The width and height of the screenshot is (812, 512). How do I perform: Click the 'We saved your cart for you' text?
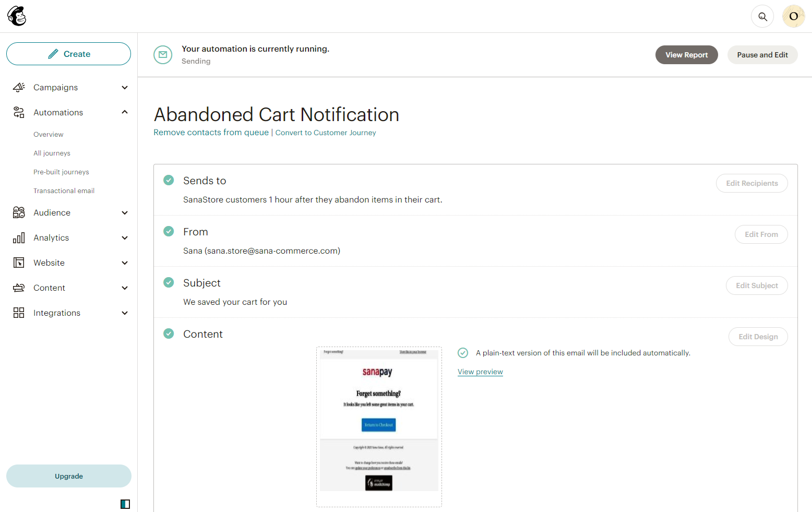[x=235, y=302]
